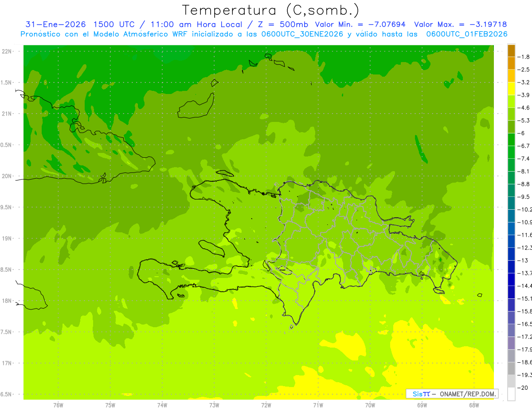
Task: Click the 17N latitude label
Action: tap(8, 363)
